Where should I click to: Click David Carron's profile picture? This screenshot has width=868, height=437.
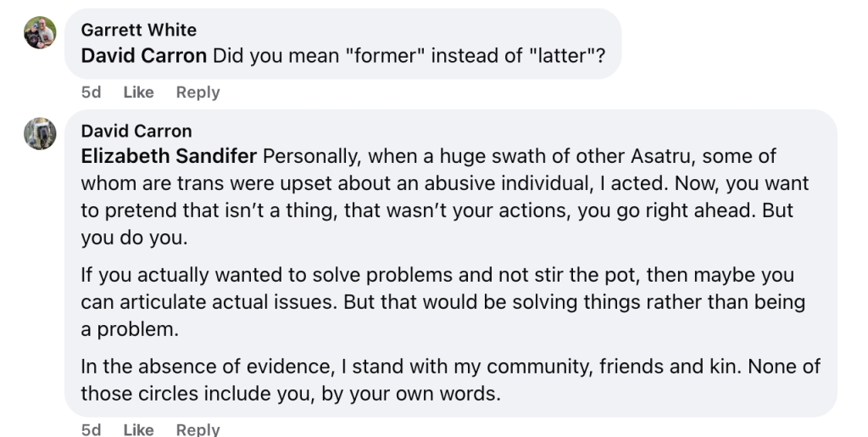40,134
